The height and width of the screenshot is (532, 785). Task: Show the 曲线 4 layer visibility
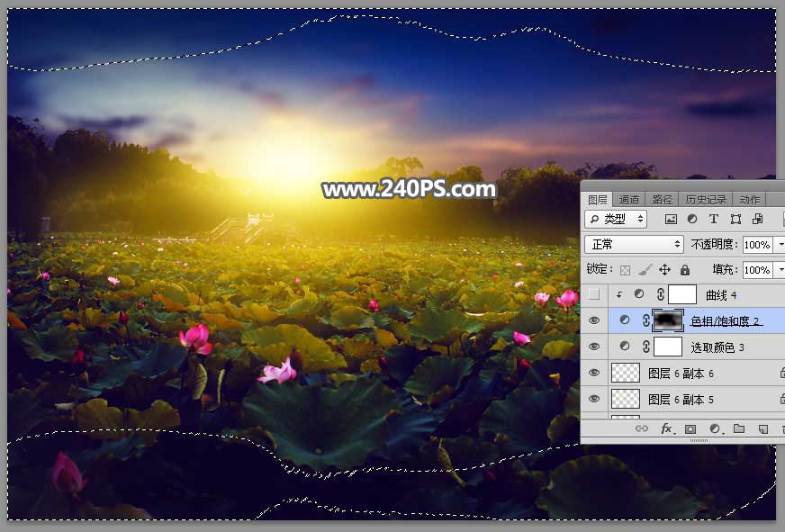[x=594, y=293]
